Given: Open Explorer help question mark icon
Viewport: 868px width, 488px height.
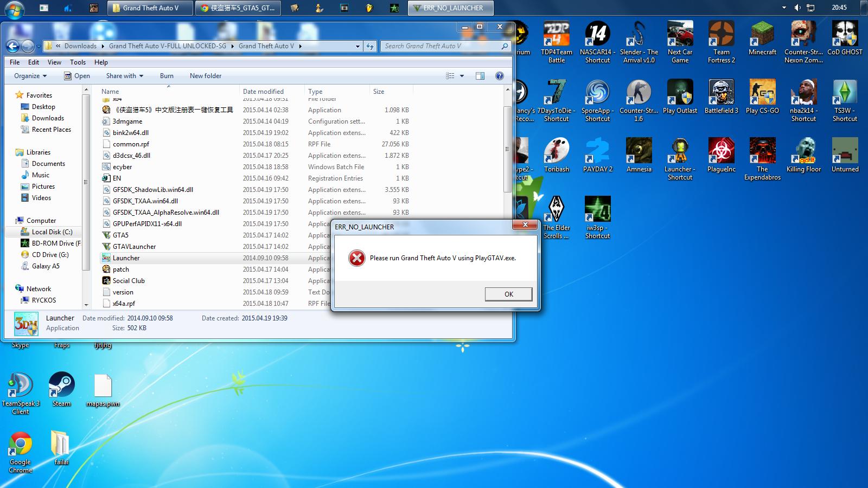Looking at the screenshot, I should (x=500, y=76).
